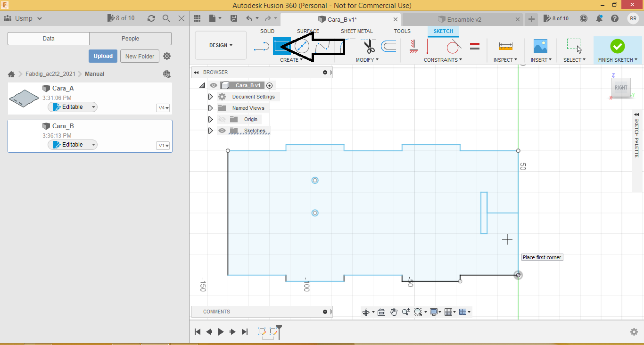Expand the Sketches node
The height and width of the screenshot is (345, 644).
[x=210, y=131]
